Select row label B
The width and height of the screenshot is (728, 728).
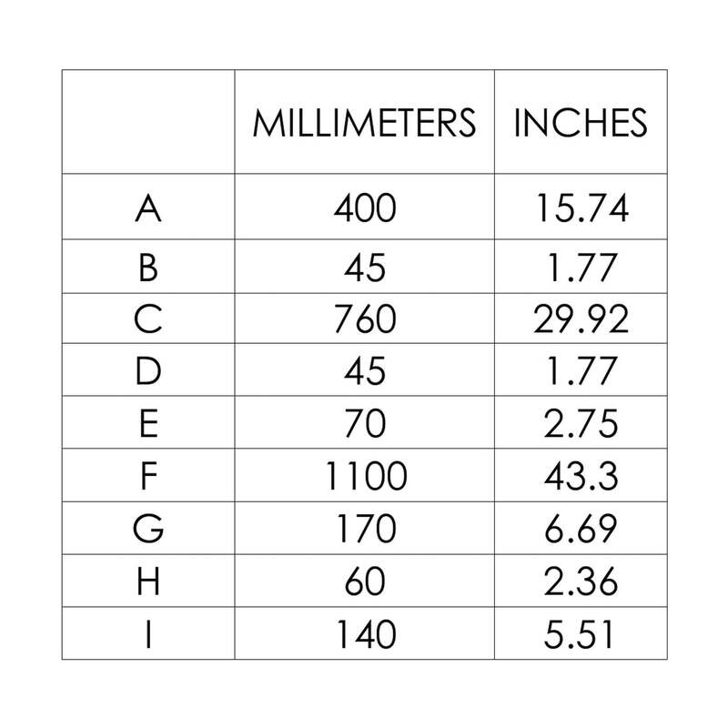[x=148, y=268]
